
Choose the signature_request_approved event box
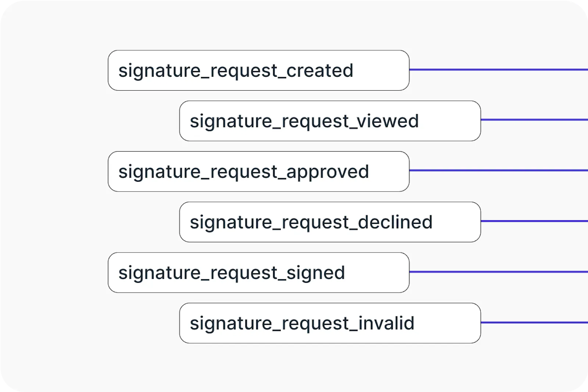[x=258, y=171]
